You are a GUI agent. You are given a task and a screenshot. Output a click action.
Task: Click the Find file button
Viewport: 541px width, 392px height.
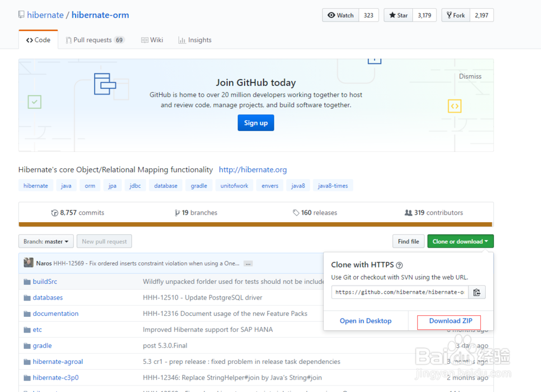408,241
